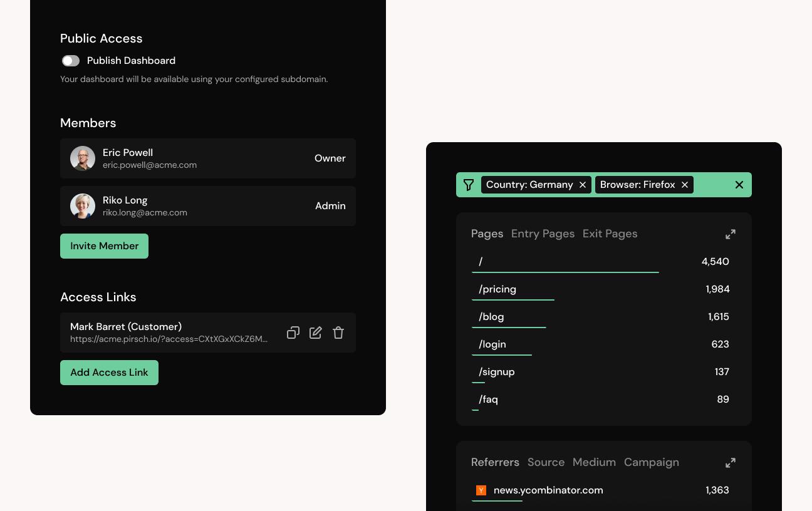Click the filter funnel icon
Image resolution: width=812 pixels, height=511 pixels.
coord(469,185)
